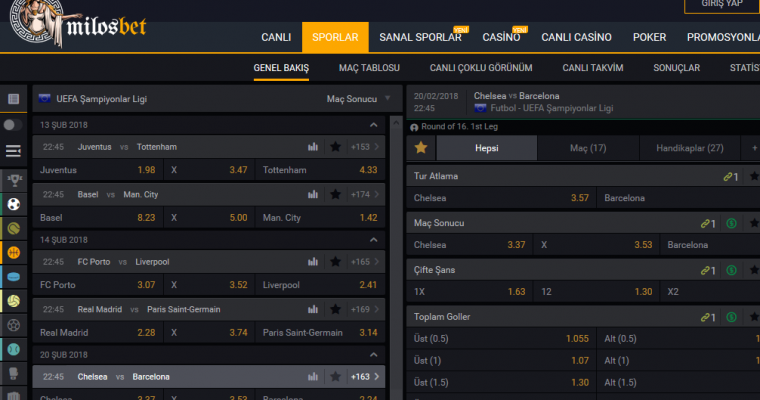Open CASİNO in the top menu
The height and width of the screenshot is (400, 760).
pos(501,37)
